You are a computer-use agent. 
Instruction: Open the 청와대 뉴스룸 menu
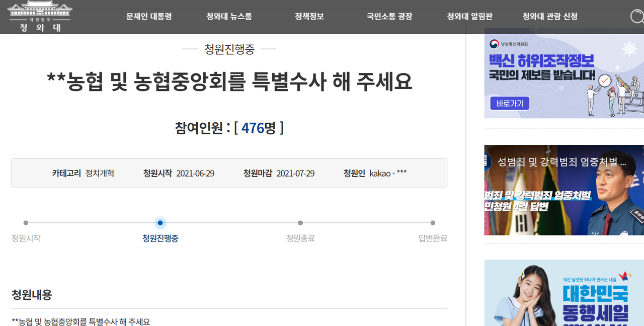click(x=228, y=16)
